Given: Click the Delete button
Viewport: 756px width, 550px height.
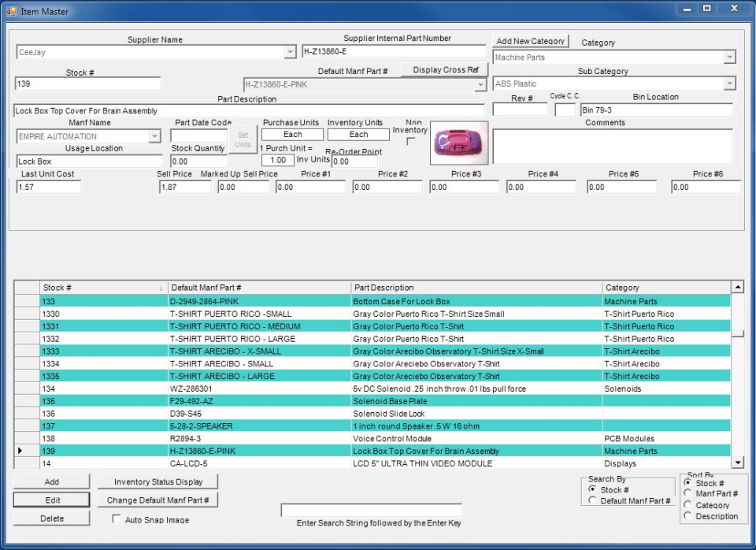Looking at the screenshot, I should 50,518.
